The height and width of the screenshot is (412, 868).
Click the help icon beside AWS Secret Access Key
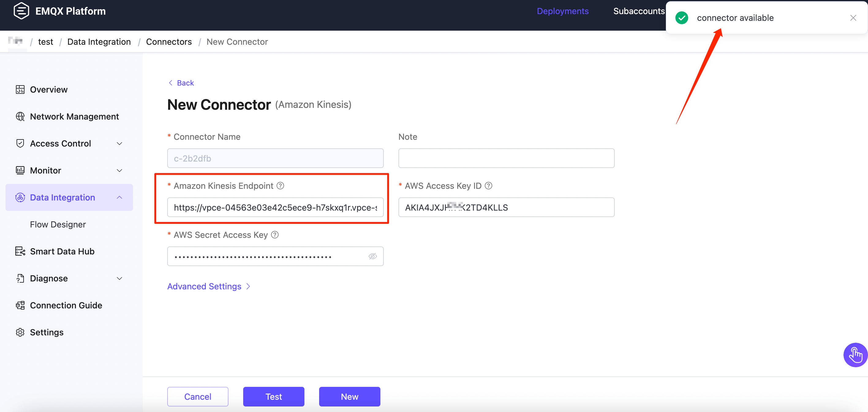[x=275, y=235]
